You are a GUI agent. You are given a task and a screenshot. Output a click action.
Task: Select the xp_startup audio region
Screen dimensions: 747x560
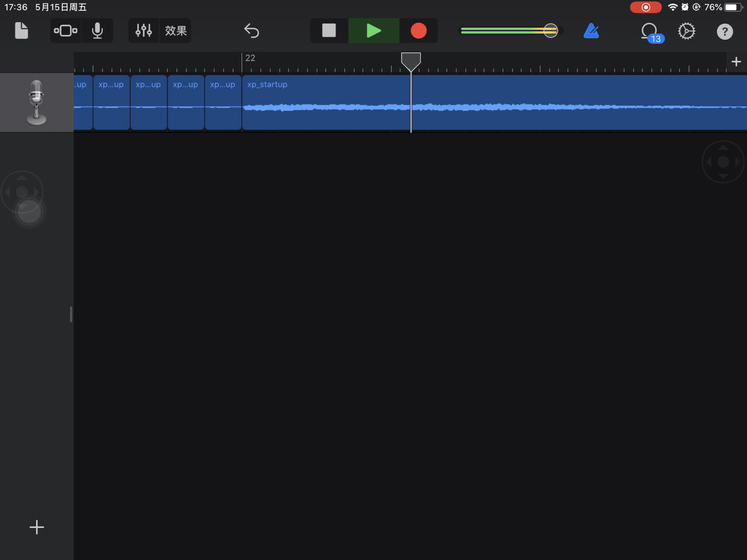point(494,102)
